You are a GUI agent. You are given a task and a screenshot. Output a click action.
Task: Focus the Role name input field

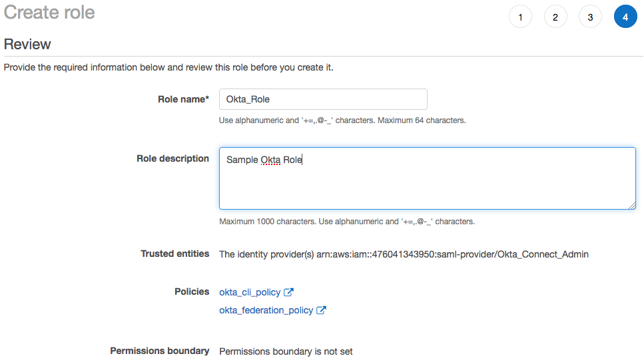(323, 99)
